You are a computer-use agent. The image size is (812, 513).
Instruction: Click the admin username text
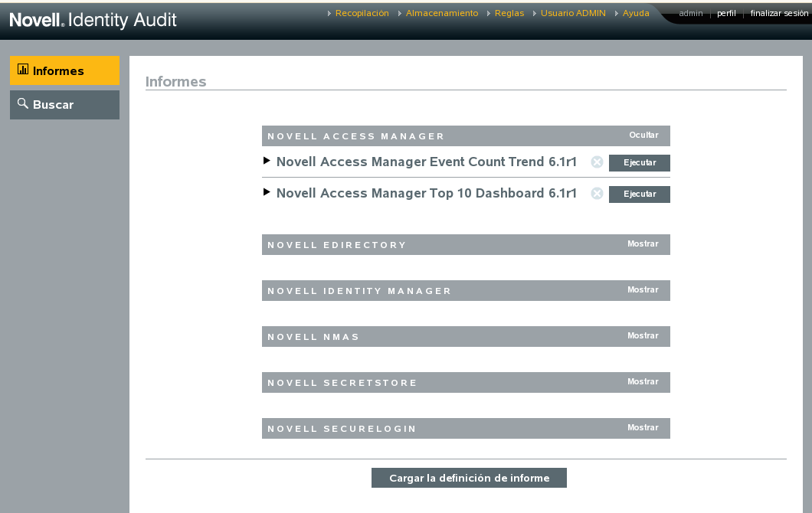tap(691, 14)
